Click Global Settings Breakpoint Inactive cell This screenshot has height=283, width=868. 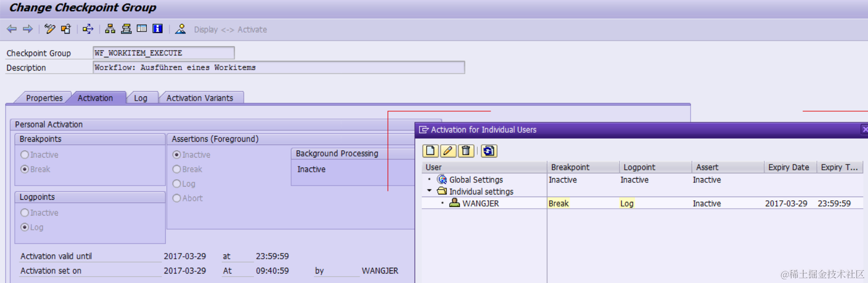pos(563,180)
